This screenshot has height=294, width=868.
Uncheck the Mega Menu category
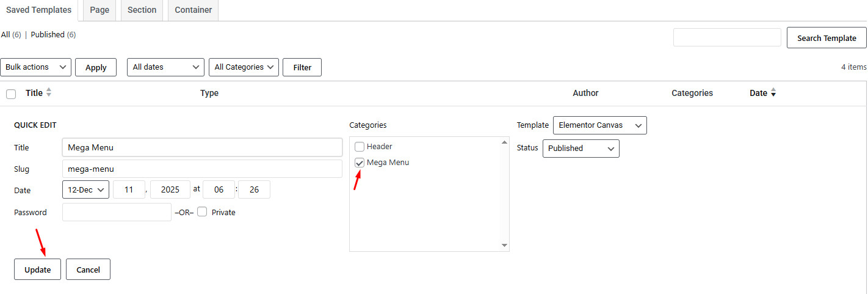tap(360, 163)
